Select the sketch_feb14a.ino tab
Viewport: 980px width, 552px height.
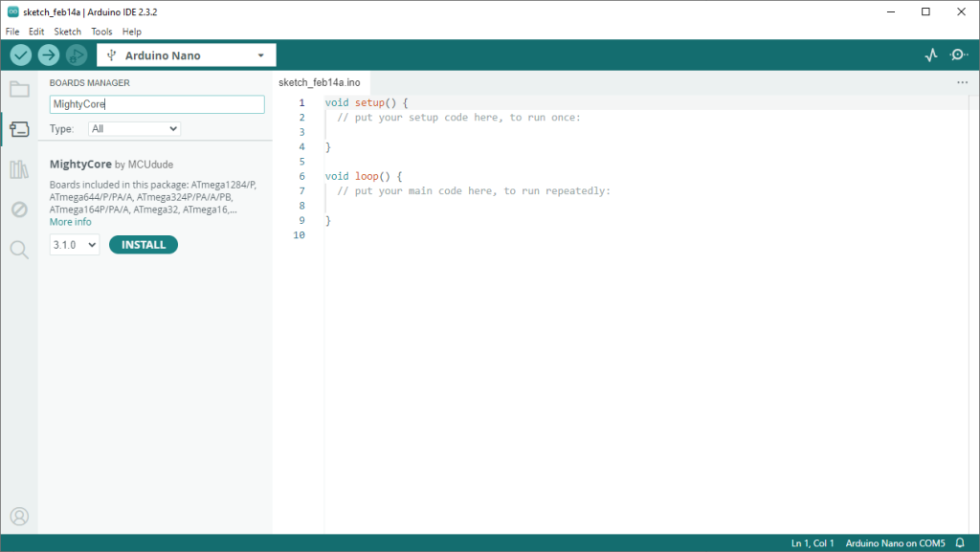click(x=319, y=82)
